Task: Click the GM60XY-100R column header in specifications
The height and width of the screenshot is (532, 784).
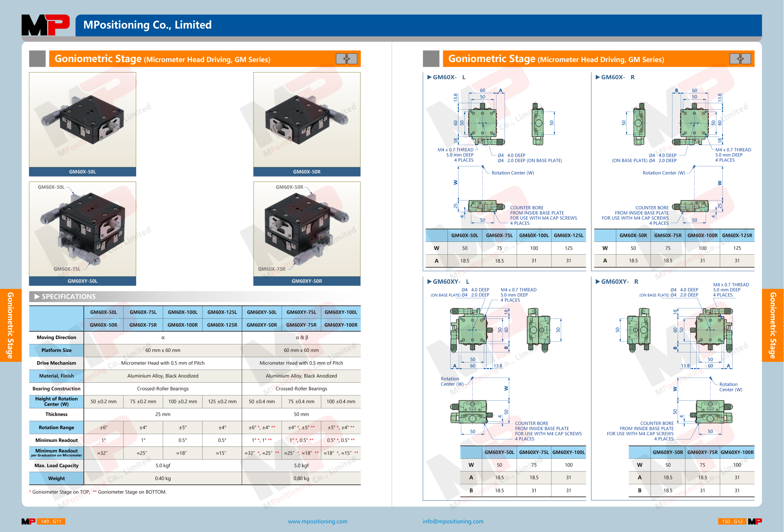Action: 341,325
